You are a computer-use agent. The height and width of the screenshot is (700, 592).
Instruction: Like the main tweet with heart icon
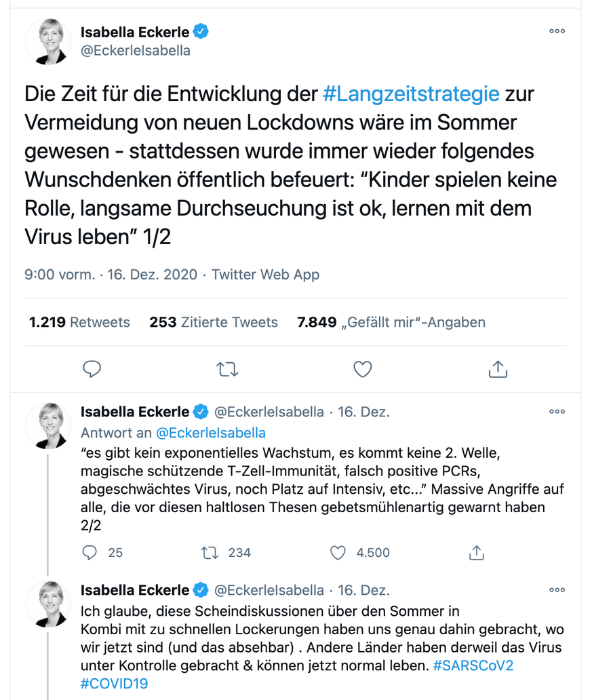(363, 369)
